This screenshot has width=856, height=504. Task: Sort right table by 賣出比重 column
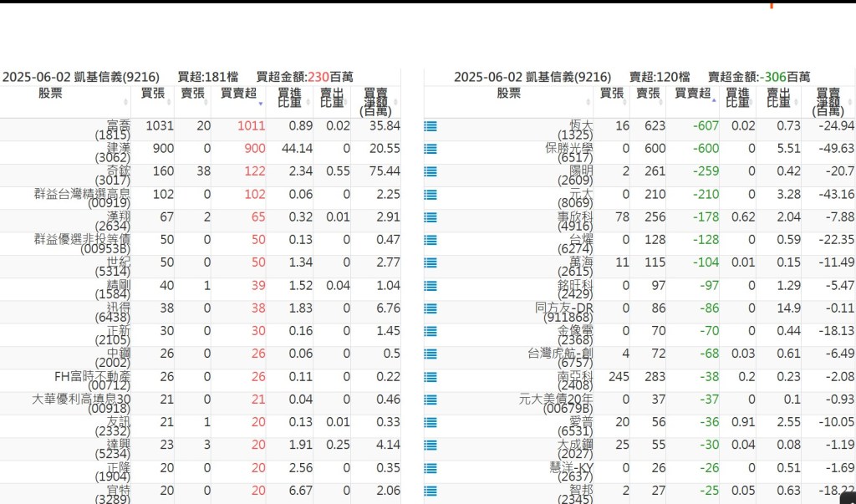tap(778, 98)
